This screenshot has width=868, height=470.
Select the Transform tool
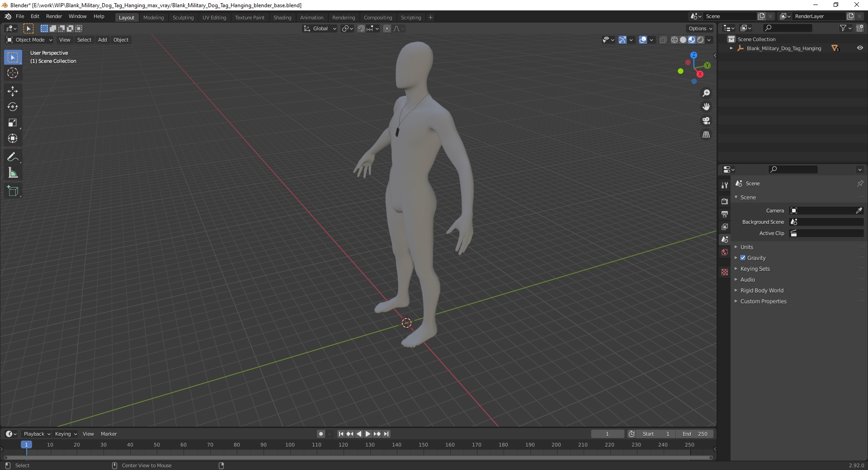pyautogui.click(x=13, y=138)
